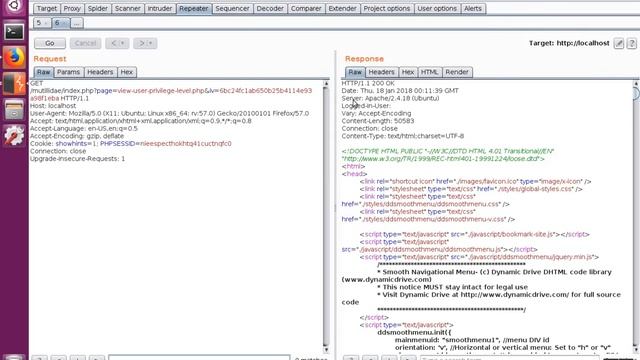640x360 pixels.
Task: Render the response with Render tab
Action: tap(457, 72)
